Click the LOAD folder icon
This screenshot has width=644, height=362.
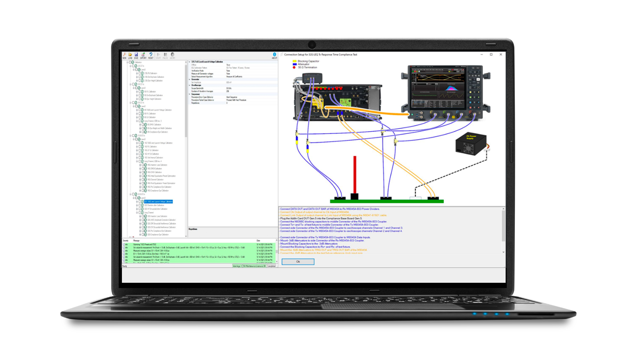point(130,55)
